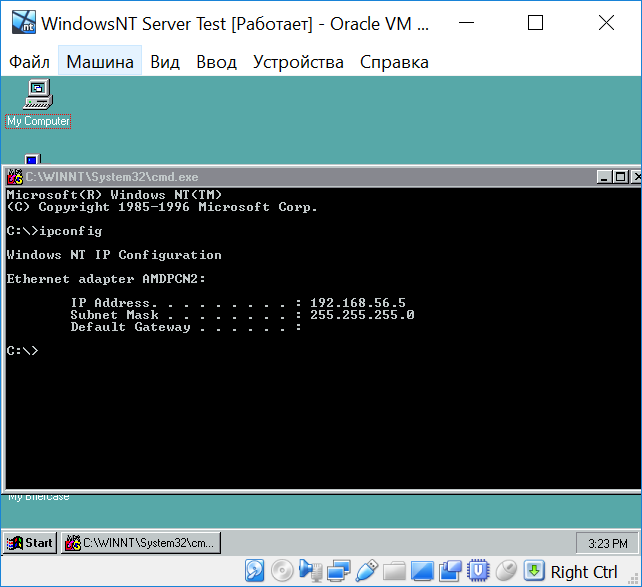Image resolution: width=642 pixels, height=587 pixels.
Task: Open the shared folders indicator icon
Action: 394,571
